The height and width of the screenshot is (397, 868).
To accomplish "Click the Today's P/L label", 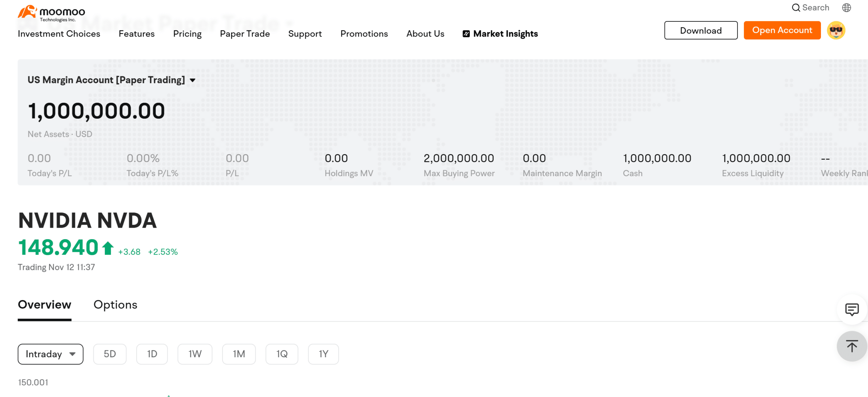I will point(50,173).
